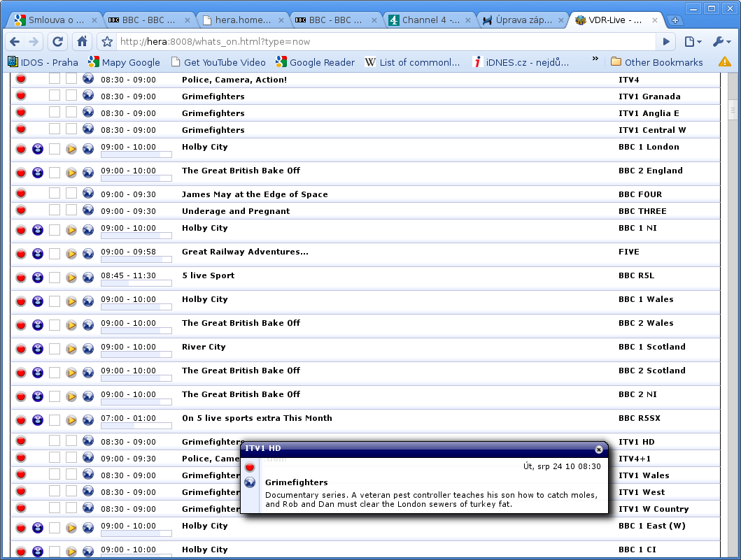741x560 pixels.
Task: Record James May at the Edge of Space
Action: tap(21, 193)
